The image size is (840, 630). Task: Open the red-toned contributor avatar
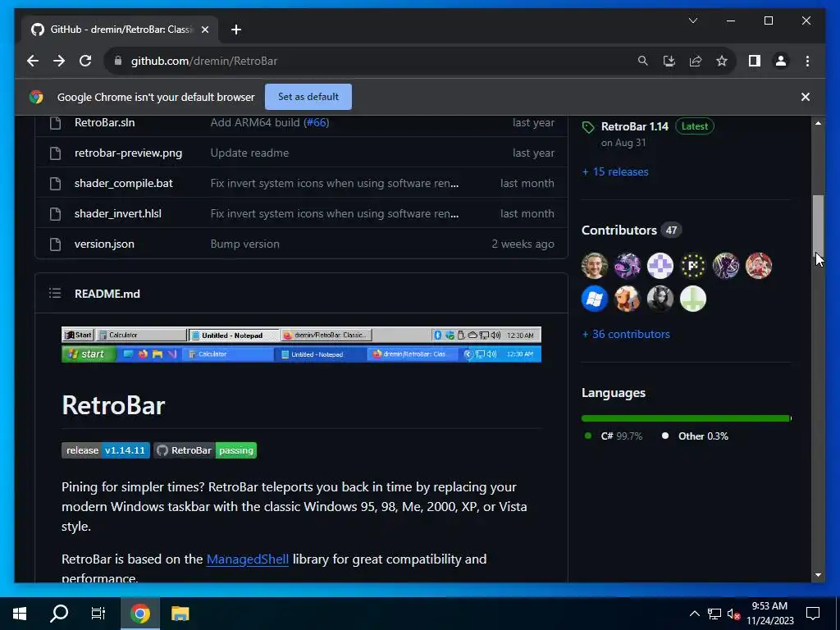(x=759, y=266)
